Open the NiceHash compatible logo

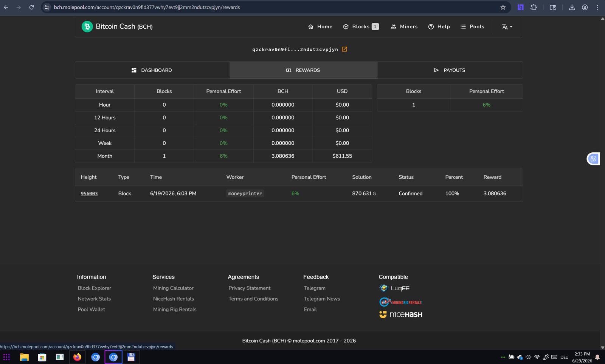[x=401, y=314]
